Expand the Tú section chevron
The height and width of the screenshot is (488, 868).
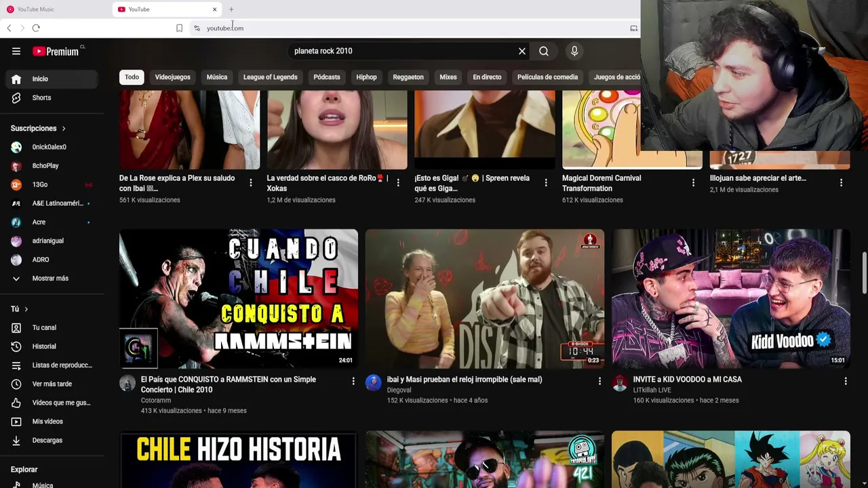[26, 309]
